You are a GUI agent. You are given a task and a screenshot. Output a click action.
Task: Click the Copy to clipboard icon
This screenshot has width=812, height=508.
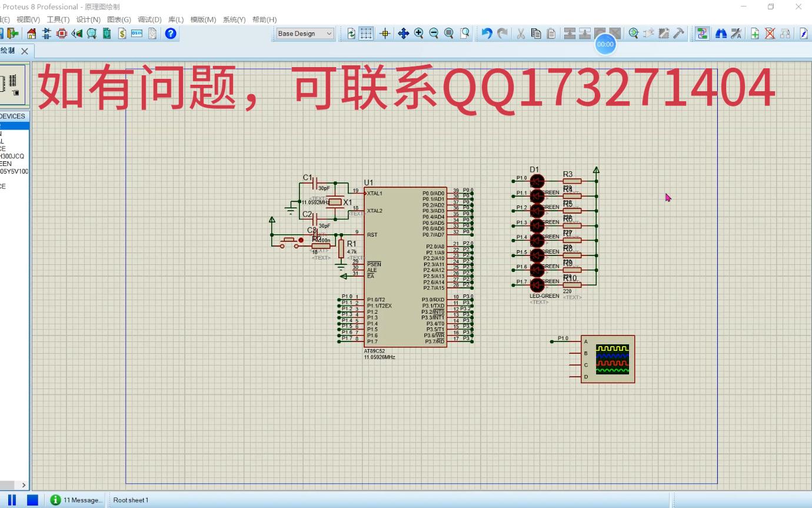point(536,34)
